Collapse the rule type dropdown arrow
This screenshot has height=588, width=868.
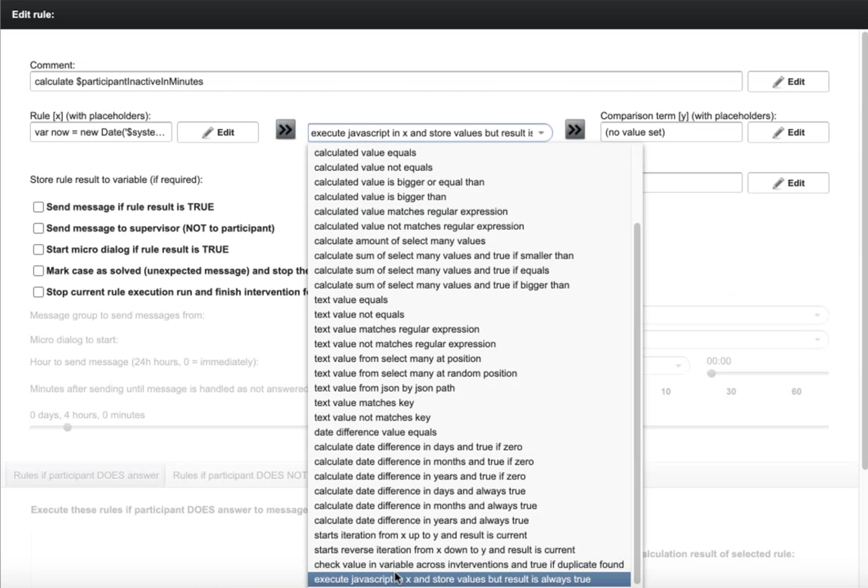[541, 133]
